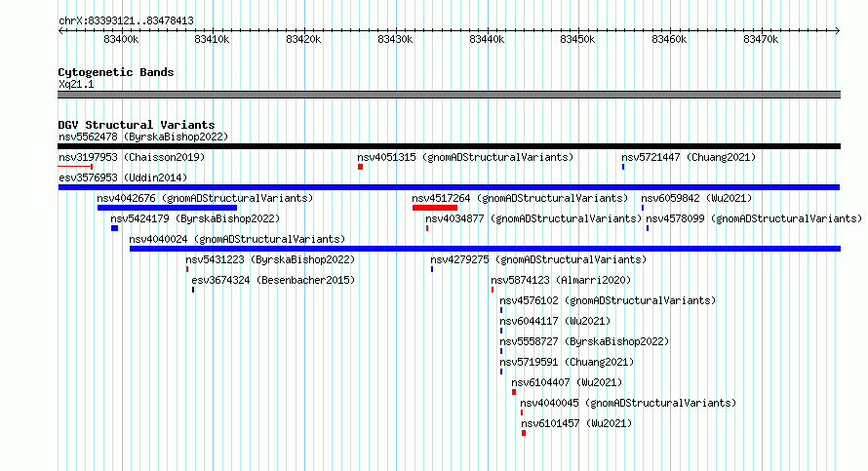Click the red nsv6101457 variant marker
The height and width of the screenshot is (471, 868).
point(524,433)
